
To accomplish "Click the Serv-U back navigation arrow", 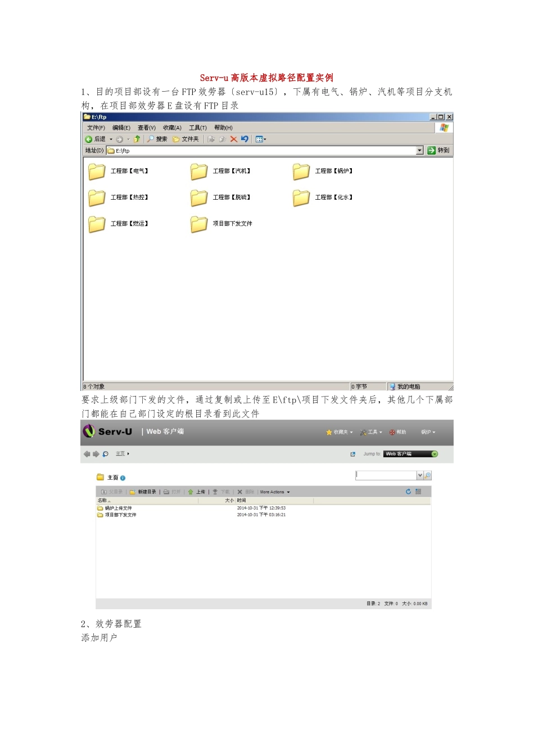I will (x=87, y=454).
